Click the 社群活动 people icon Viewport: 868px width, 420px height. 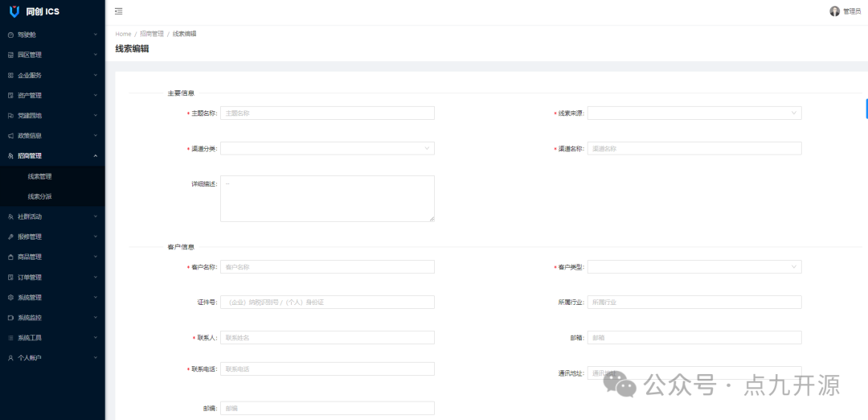[10, 216]
